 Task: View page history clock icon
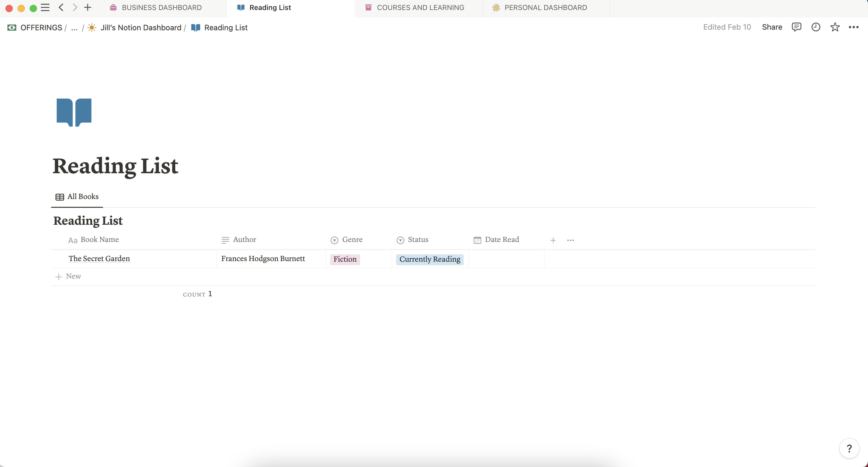click(816, 27)
